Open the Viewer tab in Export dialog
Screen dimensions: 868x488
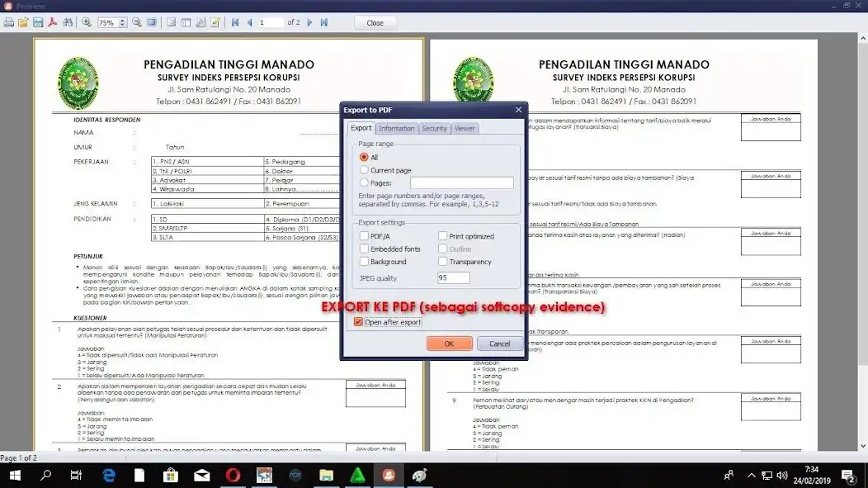coord(464,129)
